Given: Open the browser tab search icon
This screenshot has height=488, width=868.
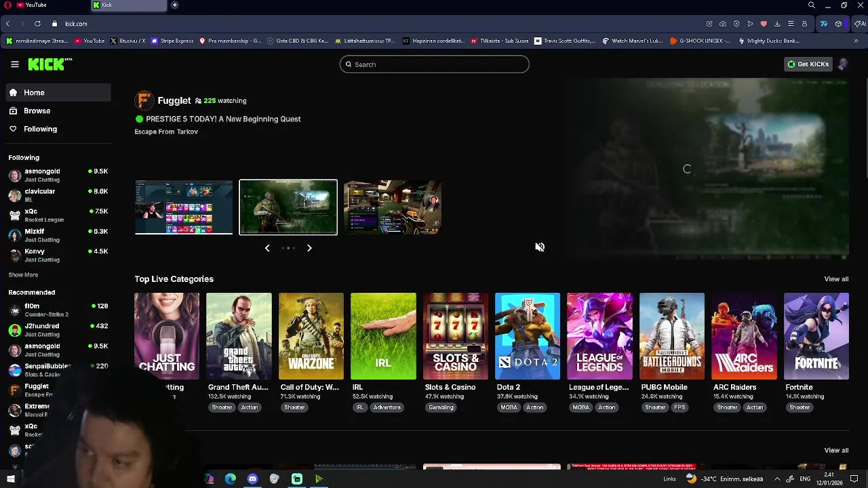Looking at the screenshot, I should (x=812, y=5).
